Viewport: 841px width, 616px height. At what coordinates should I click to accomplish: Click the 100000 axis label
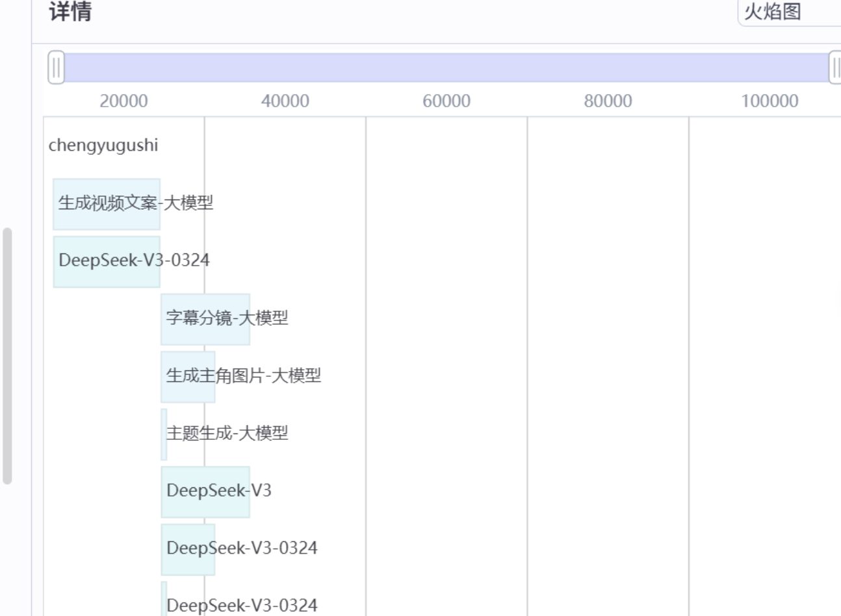[770, 101]
